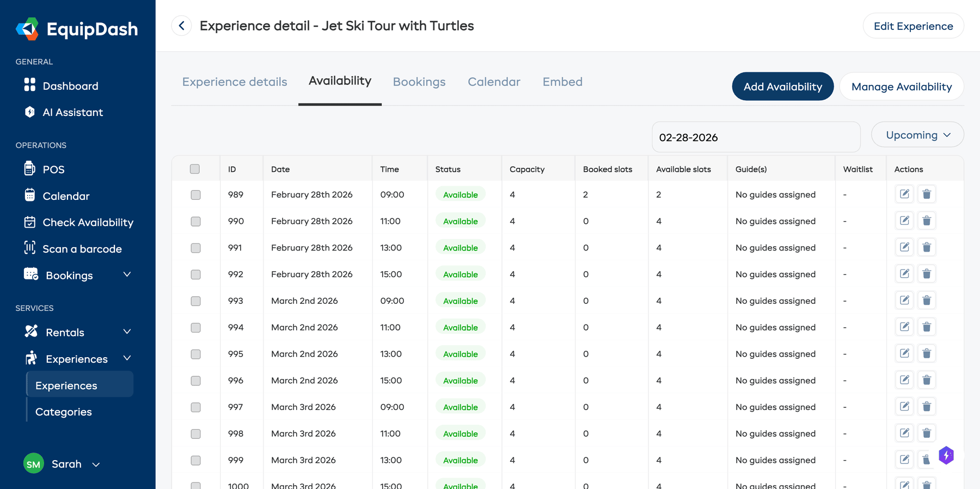This screenshot has width=980, height=489.
Task: Open the Sarah user menu chevron
Action: [x=96, y=464]
